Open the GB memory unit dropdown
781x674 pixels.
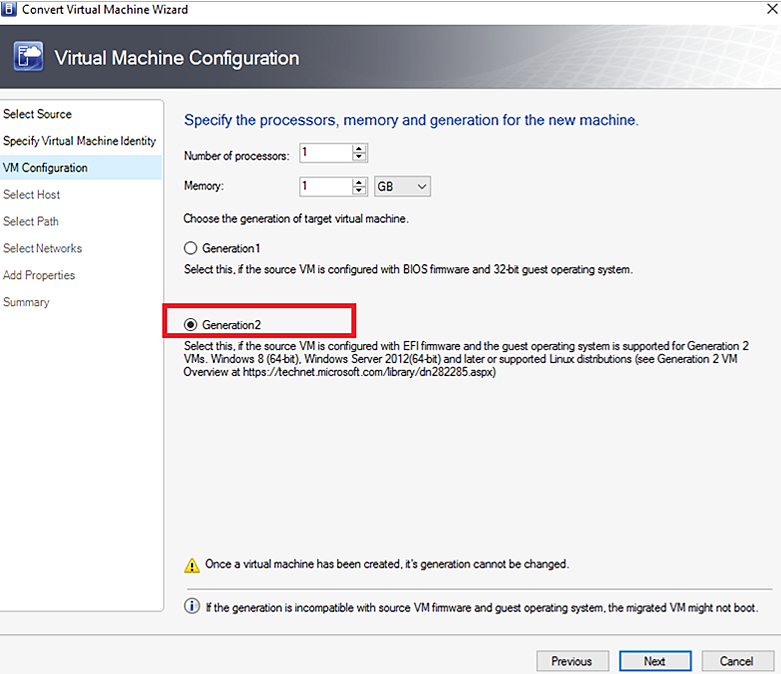402,186
